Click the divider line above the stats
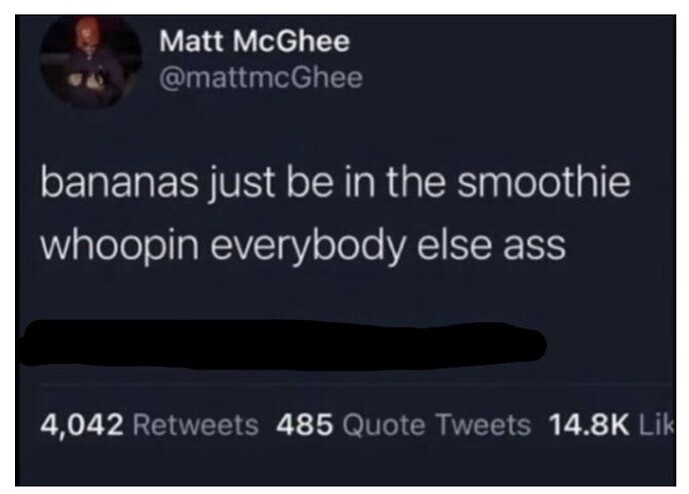The image size is (689, 494). click(358, 384)
